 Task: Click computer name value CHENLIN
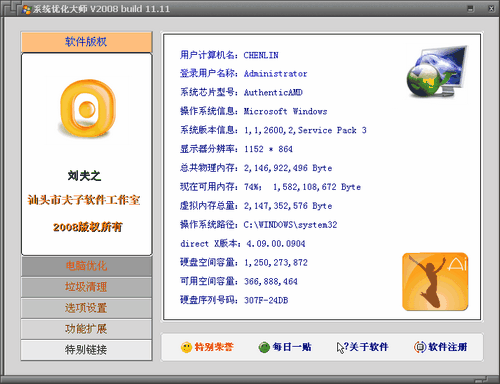pyautogui.click(x=261, y=55)
